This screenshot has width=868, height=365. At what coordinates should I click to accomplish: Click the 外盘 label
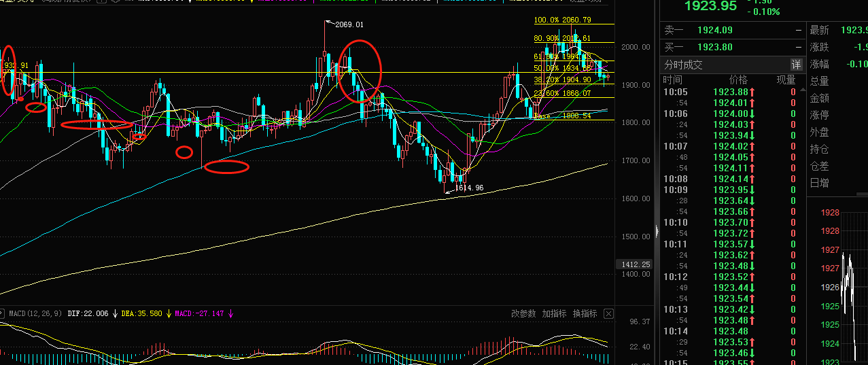[x=819, y=132]
